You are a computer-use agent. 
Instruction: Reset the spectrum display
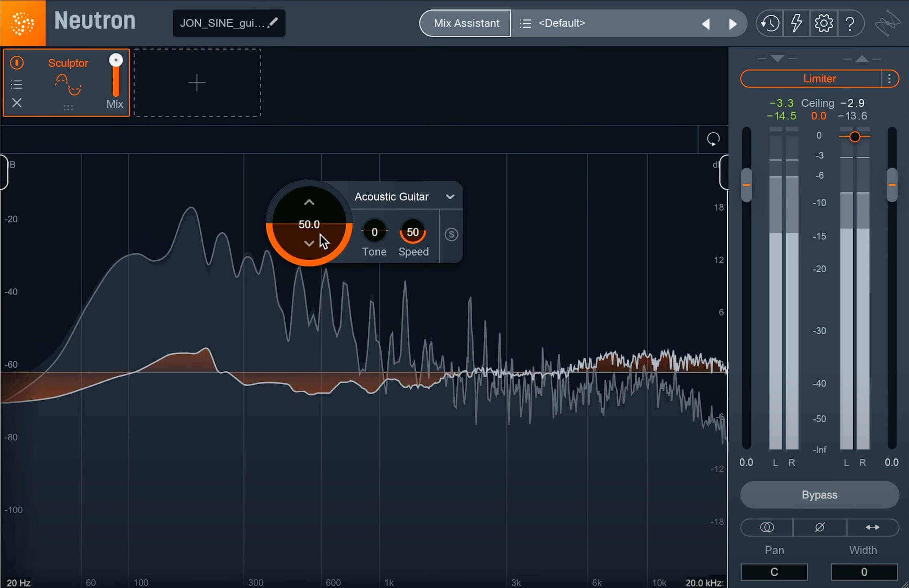point(713,139)
